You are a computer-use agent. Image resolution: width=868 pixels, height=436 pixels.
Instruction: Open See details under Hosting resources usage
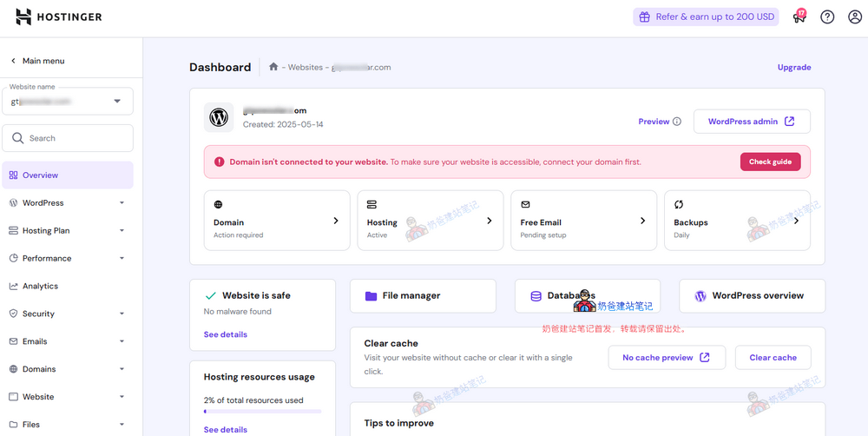click(x=226, y=430)
